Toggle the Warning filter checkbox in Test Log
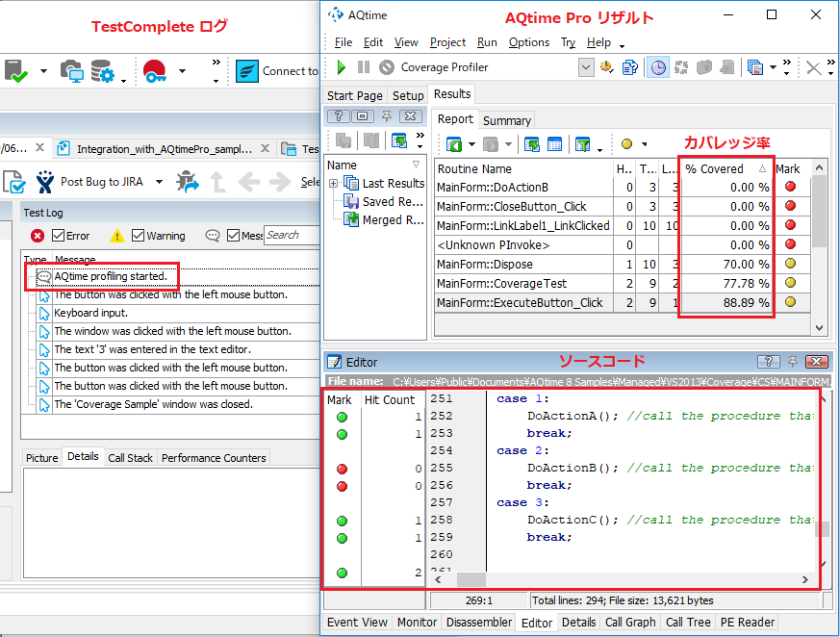840x637 pixels. click(138, 236)
